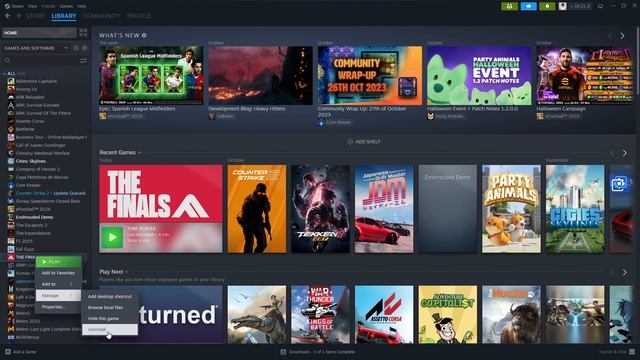Click the green play button on The Finals card
640x360 pixels.
pyautogui.click(x=112, y=237)
